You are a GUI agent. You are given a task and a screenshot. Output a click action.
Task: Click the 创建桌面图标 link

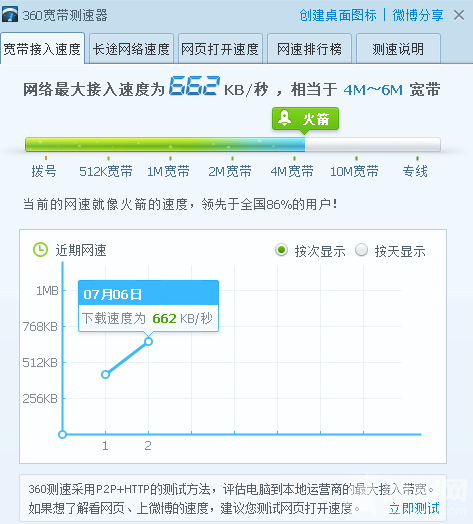pos(338,15)
